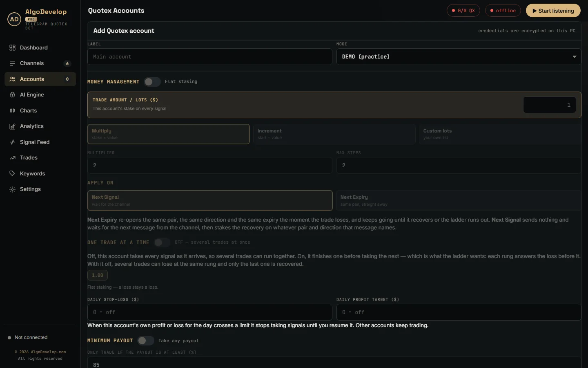Click the Max Steps input field
This screenshot has width=588, height=368.
(459, 166)
